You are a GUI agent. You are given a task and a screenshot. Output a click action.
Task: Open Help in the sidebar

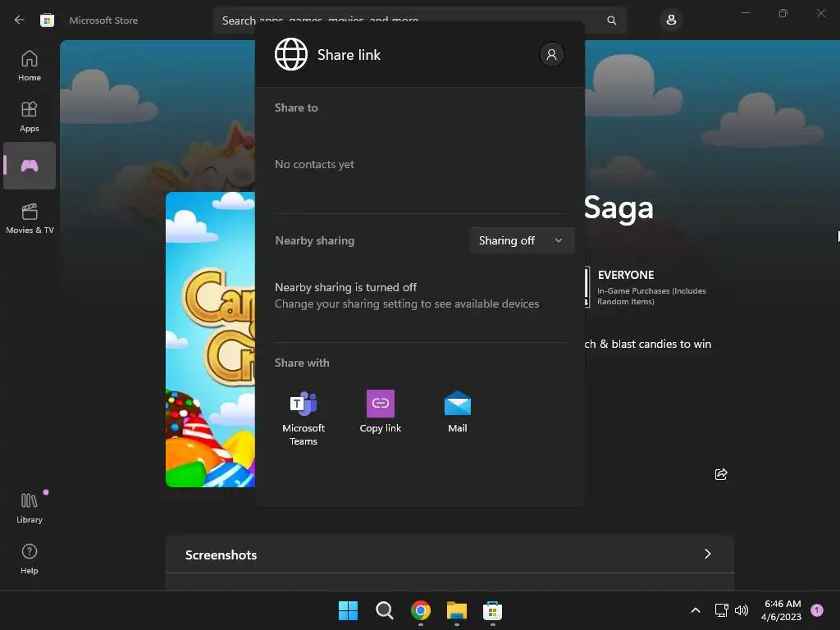point(30,559)
